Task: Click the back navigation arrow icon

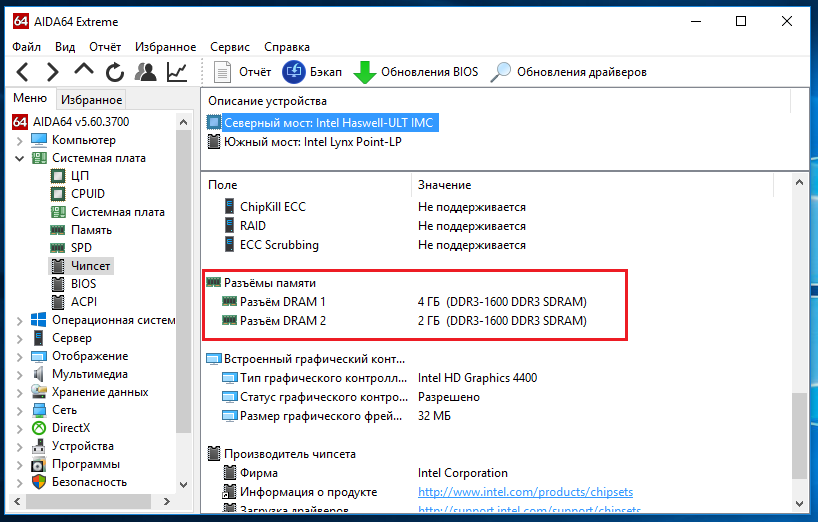Action: tap(23, 72)
